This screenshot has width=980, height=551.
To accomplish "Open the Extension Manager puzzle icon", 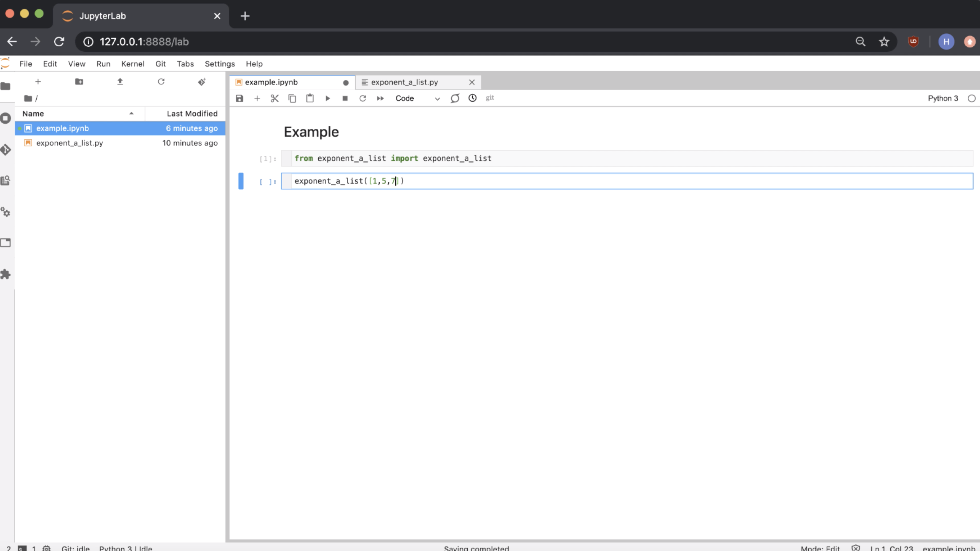I will pos(6,274).
